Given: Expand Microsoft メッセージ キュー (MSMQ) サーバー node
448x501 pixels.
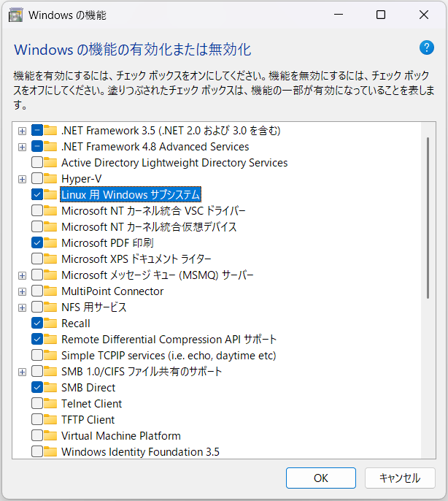Looking at the screenshot, I should [22, 275].
